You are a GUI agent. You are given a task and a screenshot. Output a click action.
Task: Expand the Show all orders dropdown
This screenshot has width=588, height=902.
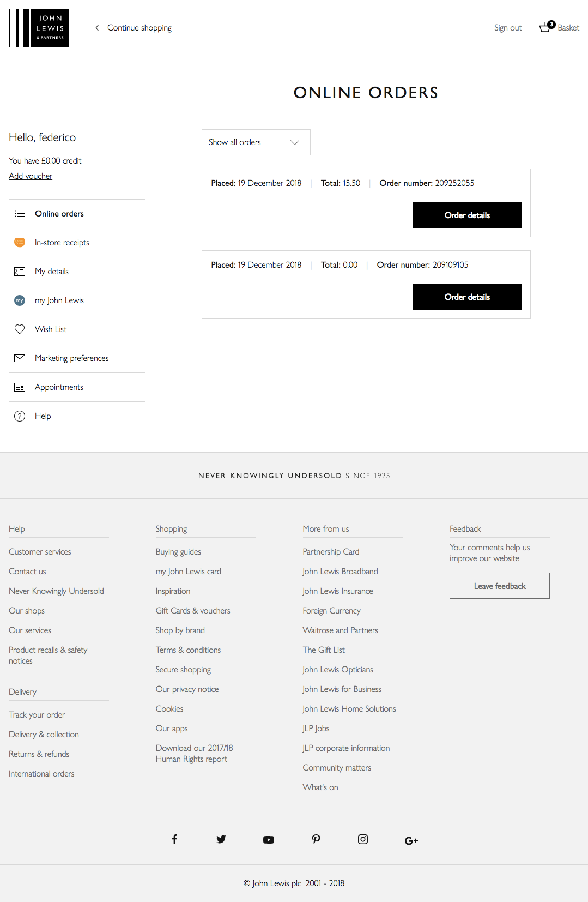[x=256, y=142]
